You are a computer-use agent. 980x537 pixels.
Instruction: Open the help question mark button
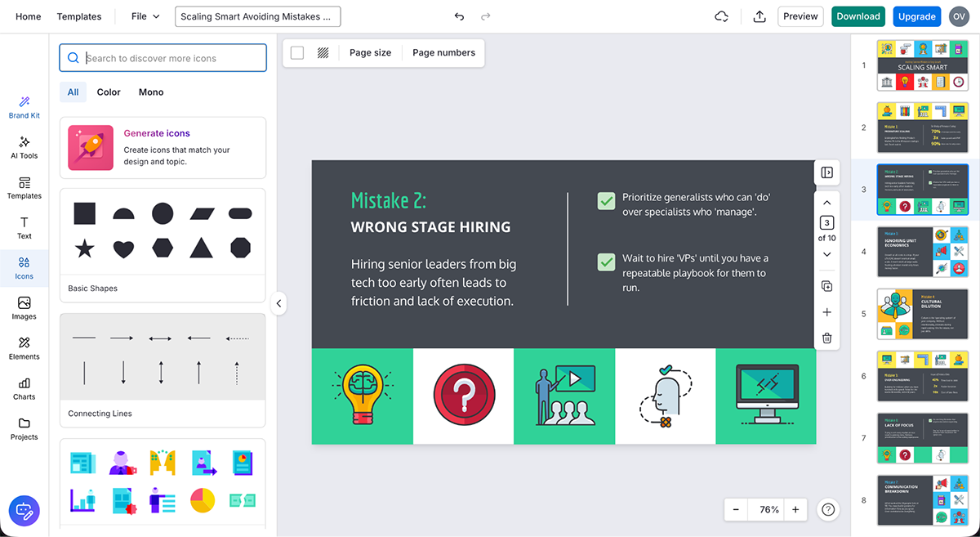click(x=828, y=509)
